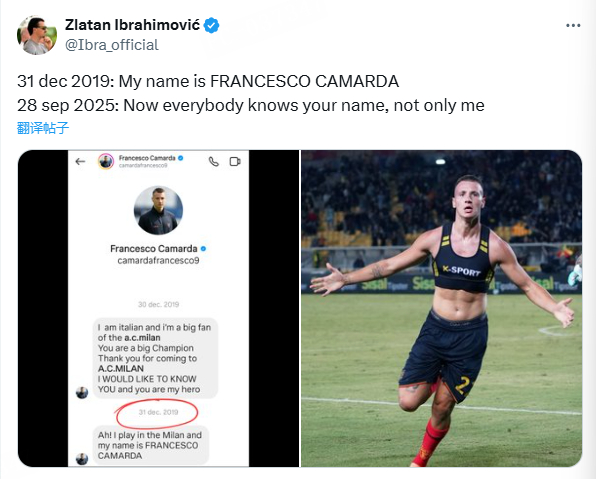Click the phone call icon in chat header
Viewport: 596px width, 479px height.
[x=214, y=162]
